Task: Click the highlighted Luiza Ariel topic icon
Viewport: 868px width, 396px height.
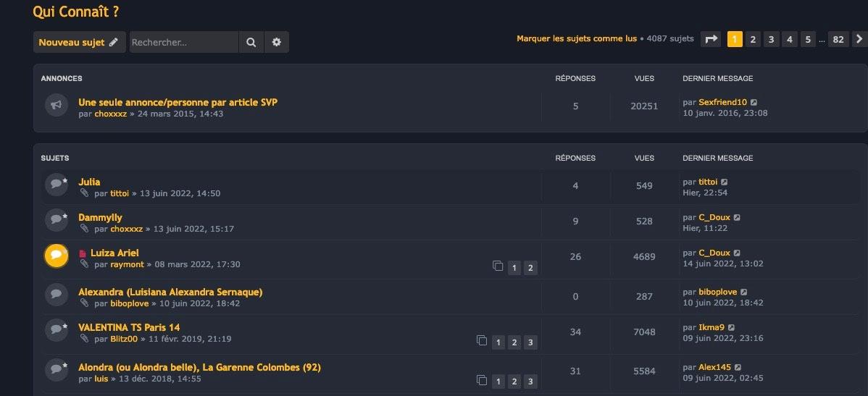Action: tap(56, 256)
